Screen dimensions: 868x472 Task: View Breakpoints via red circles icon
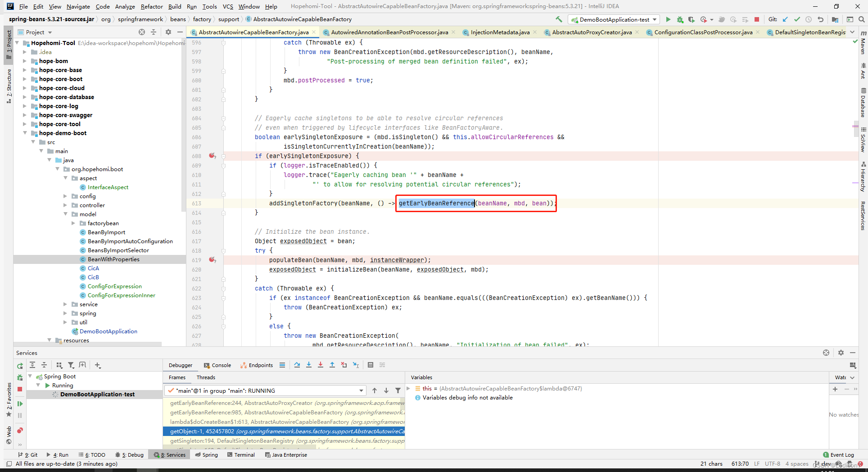tap(20, 431)
